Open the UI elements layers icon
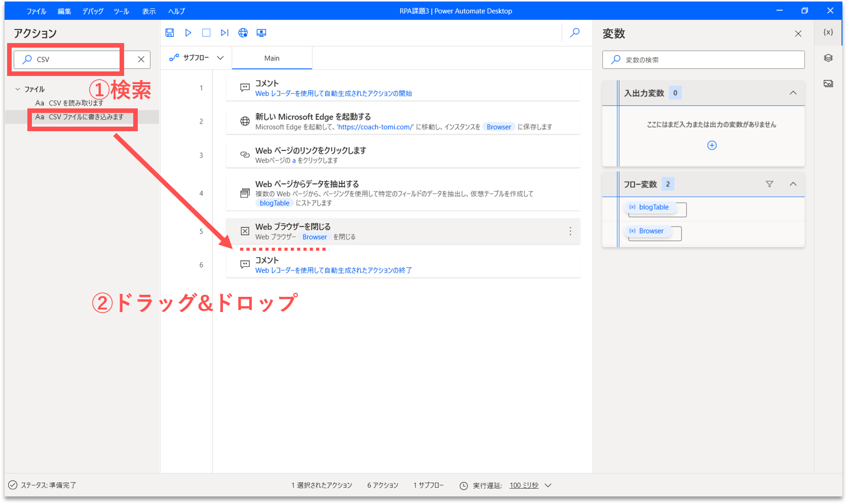Viewport: 847px width, 504px height. coord(828,58)
